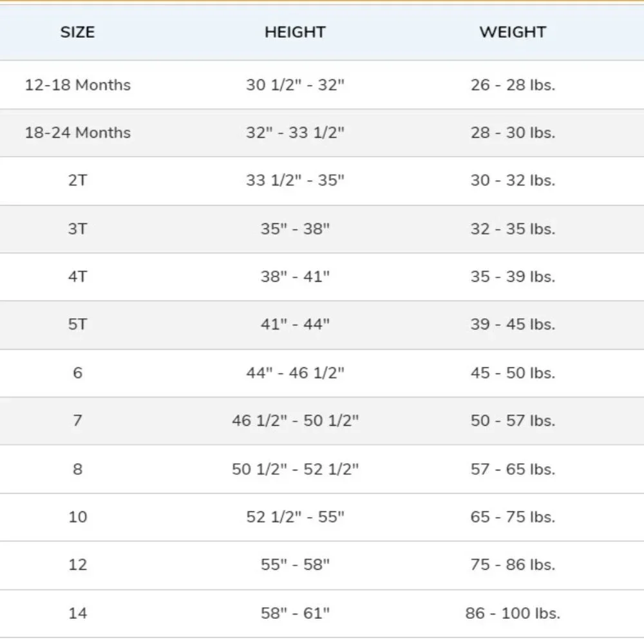Select the 5T size cell

point(78,324)
